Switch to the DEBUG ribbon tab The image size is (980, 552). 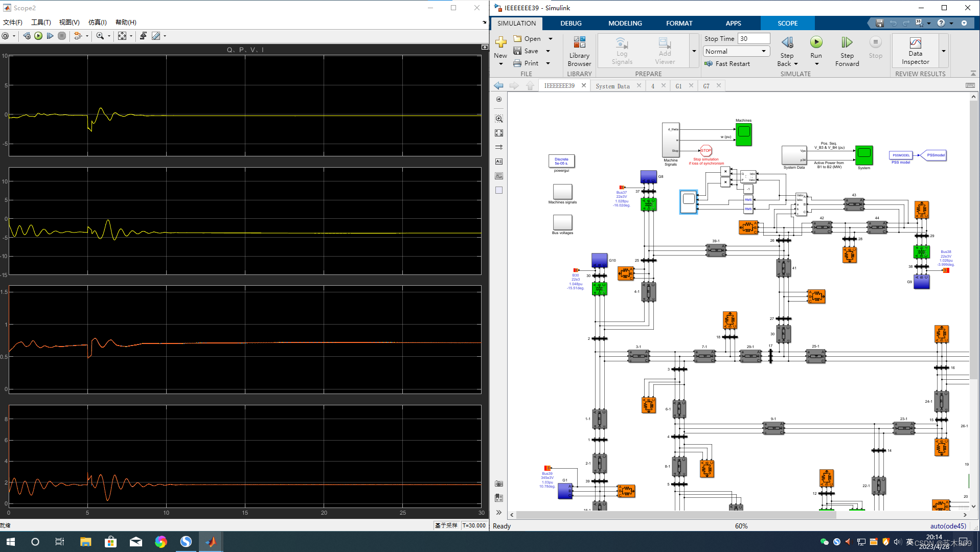[571, 23]
